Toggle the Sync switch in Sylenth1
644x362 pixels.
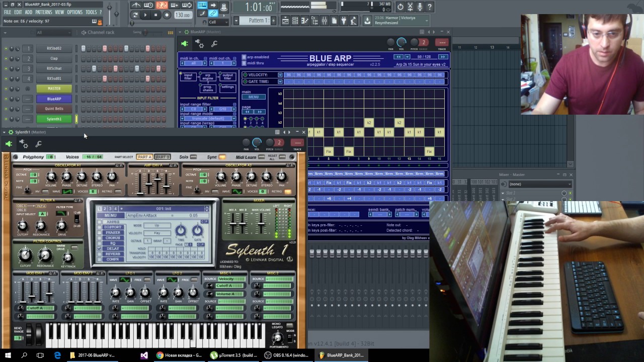(x=222, y=157)
